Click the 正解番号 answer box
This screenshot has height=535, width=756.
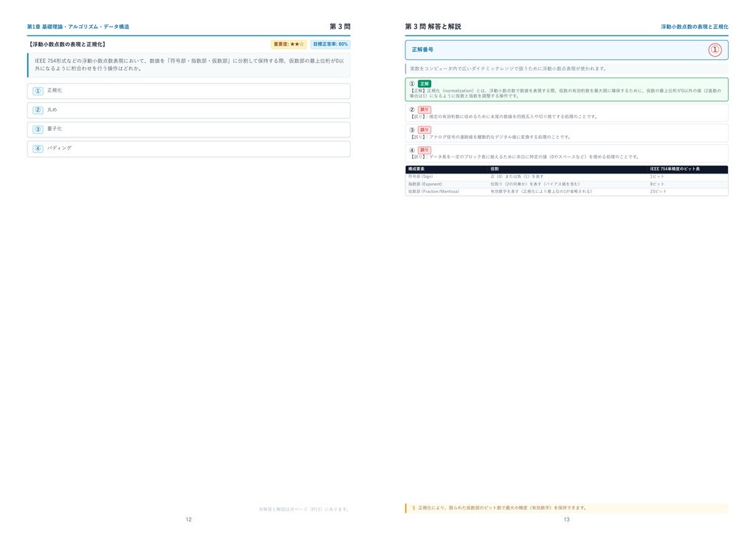[566, 50]
